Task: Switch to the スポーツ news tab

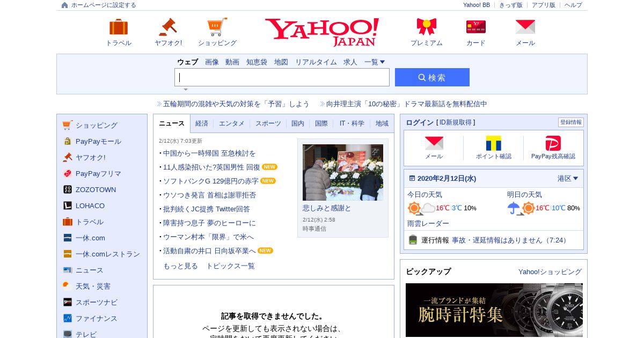Action: coord(268,123)
